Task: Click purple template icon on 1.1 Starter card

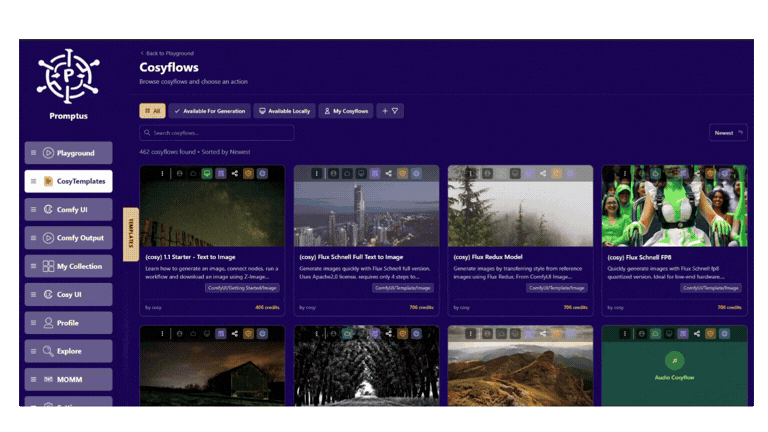Action: pos(221,173)
